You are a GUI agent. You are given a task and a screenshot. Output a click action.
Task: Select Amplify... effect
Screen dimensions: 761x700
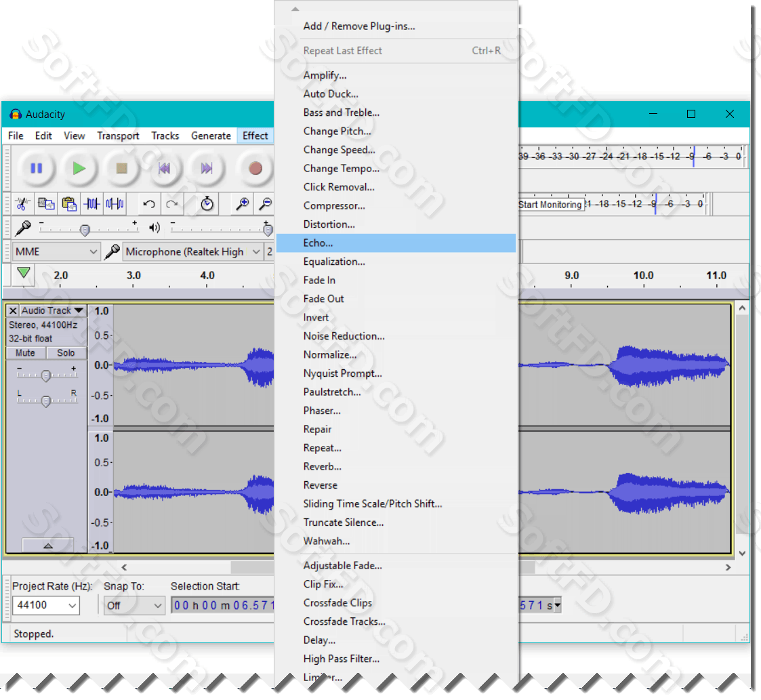tap(396, 75)
